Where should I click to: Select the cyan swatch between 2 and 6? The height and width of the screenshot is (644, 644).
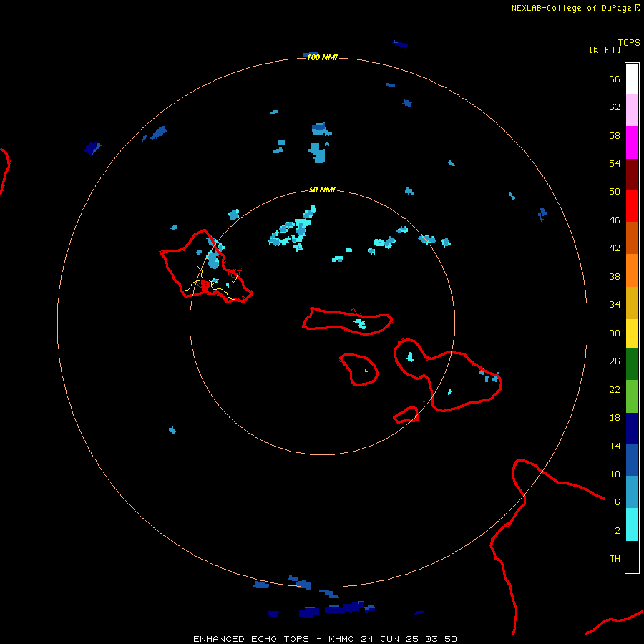632,525
